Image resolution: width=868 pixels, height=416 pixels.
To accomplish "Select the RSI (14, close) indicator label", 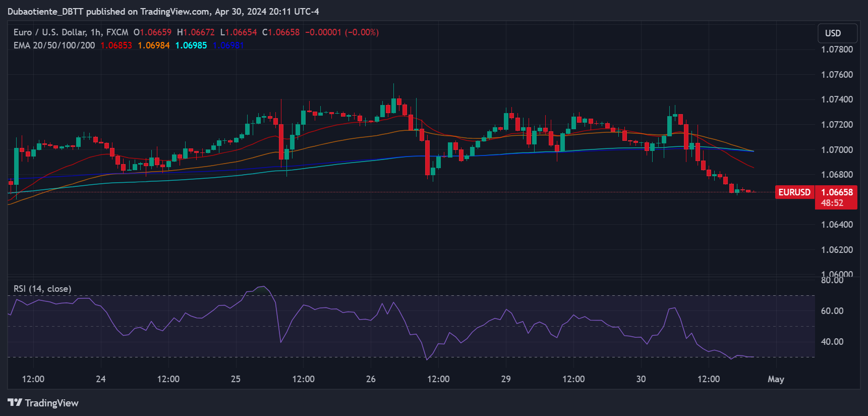I will point(42,289).
